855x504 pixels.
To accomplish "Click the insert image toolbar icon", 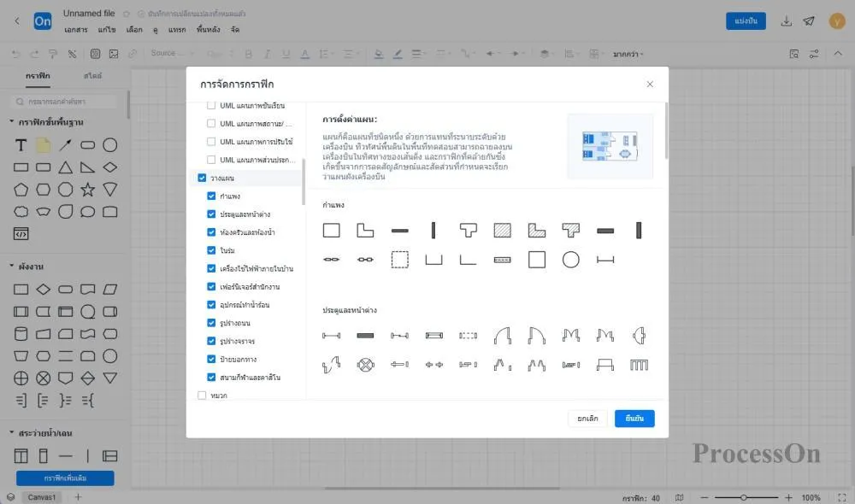I will (x=114, y=54).
